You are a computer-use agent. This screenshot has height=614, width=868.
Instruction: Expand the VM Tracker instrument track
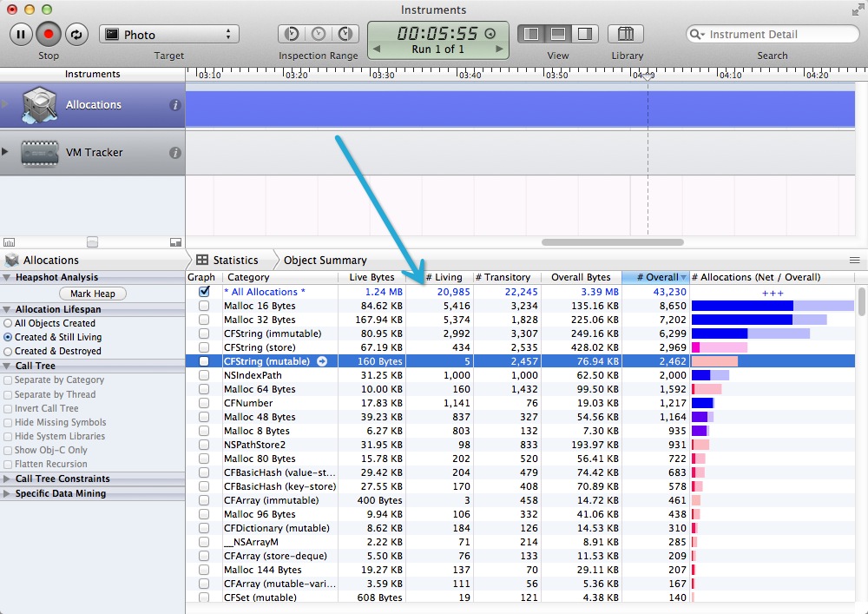pos(5,152)
